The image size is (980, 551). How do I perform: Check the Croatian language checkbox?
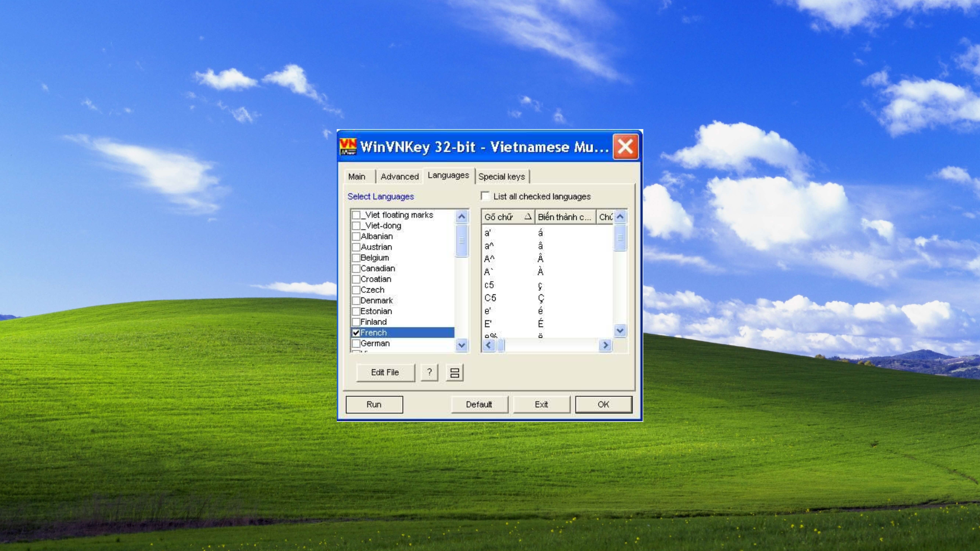(x=356, y=280)
